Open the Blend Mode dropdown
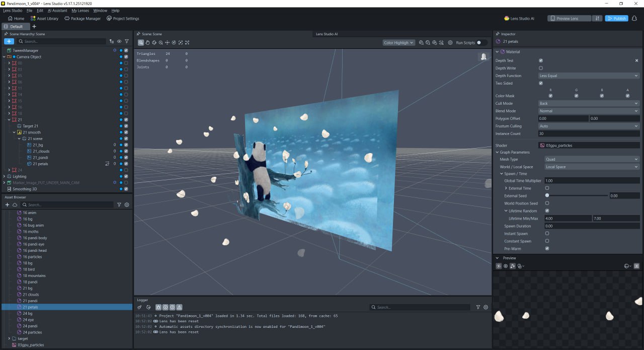 click(x=589, y=111)
